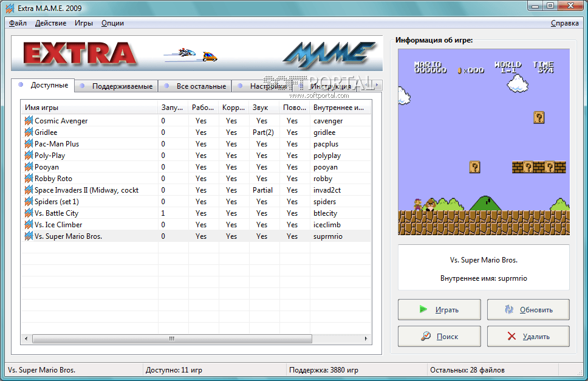Screen dimensions: 588x381
Task: Click the Spiders (set 1) row icon
Action: point(29,201)
